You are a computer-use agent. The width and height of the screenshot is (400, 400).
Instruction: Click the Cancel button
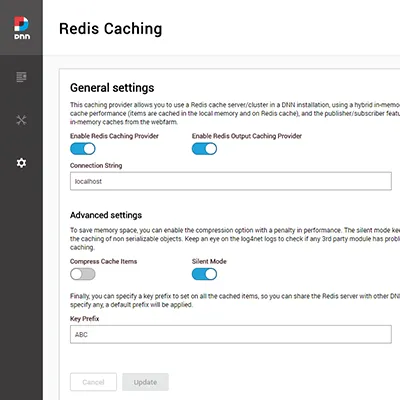(x=93, y=382)
